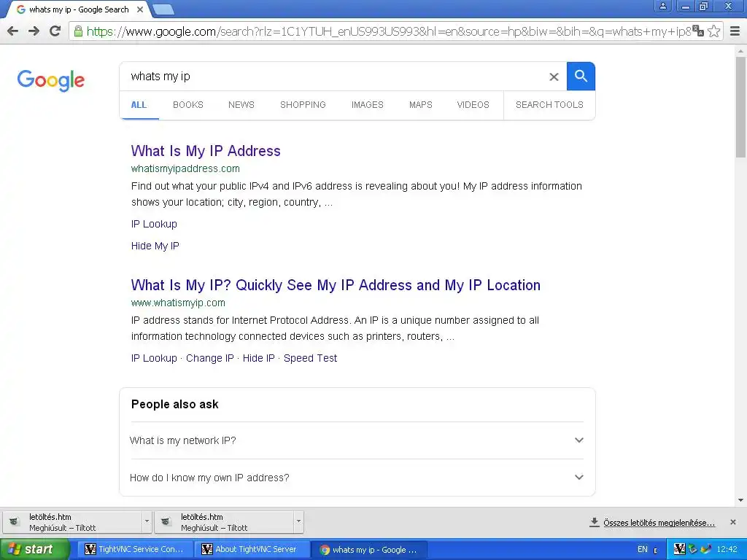Viewport: 747px width, 560px height.
Task: Open Hide IP sitelink
Action: coord(259,358)
